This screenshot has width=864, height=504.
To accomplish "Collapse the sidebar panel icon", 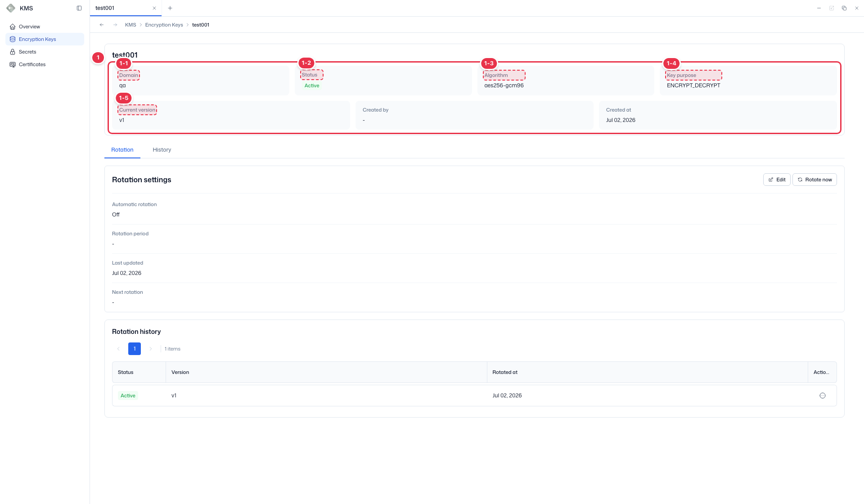I will 79,8.
